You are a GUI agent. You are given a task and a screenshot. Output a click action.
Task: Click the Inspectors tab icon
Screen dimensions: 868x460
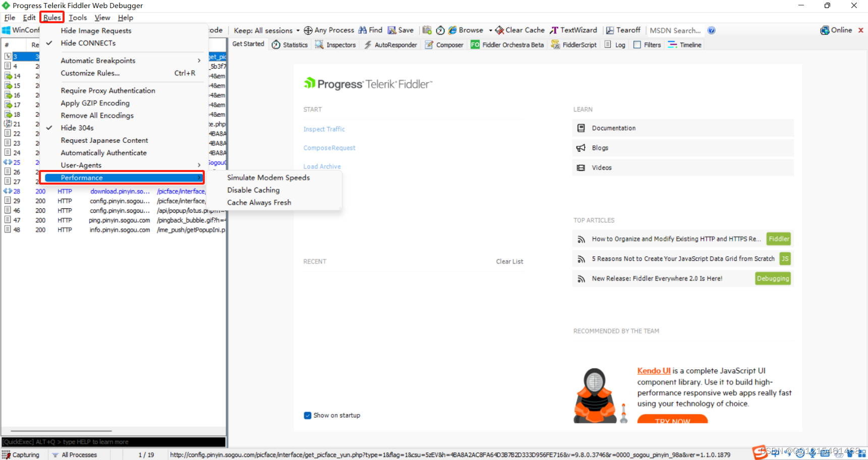(x=319, y=45)
